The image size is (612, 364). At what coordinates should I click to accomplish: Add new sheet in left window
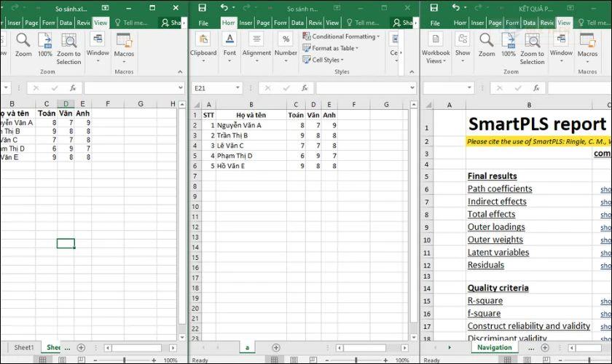pyautogui.click(x=81, y=347)
